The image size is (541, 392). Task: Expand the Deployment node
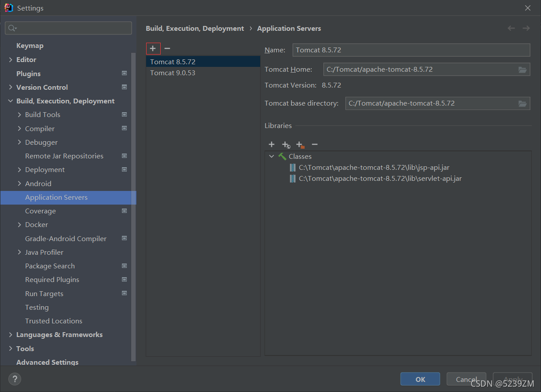[19, 169]
